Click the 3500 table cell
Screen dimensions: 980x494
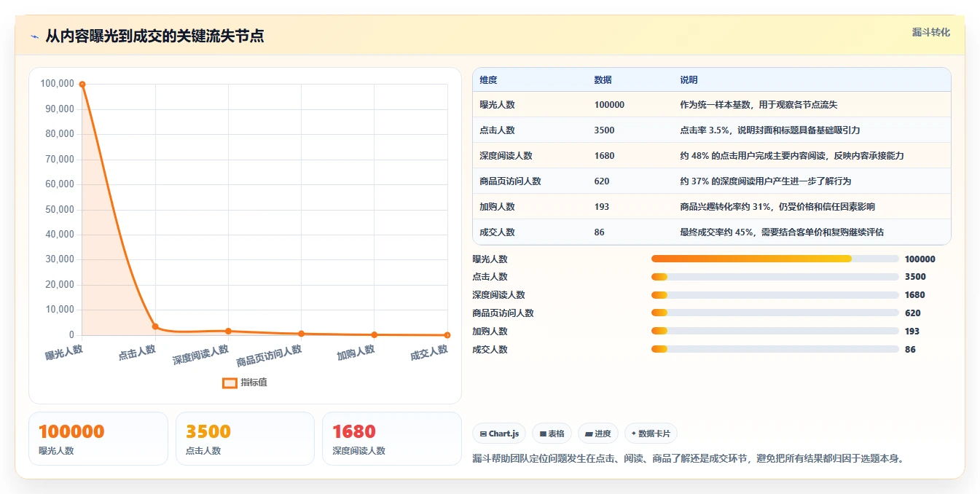click(604, 130)
